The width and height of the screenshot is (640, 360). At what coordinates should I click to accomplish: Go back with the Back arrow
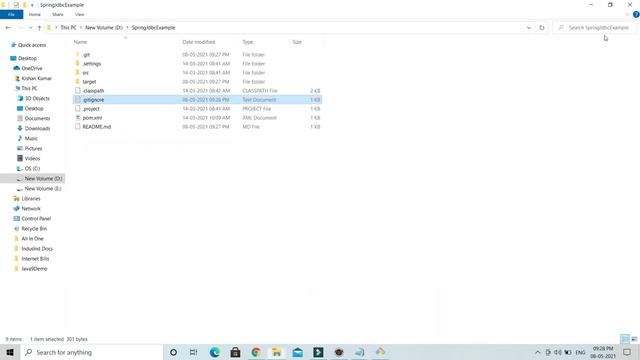[x=8, y=28]
